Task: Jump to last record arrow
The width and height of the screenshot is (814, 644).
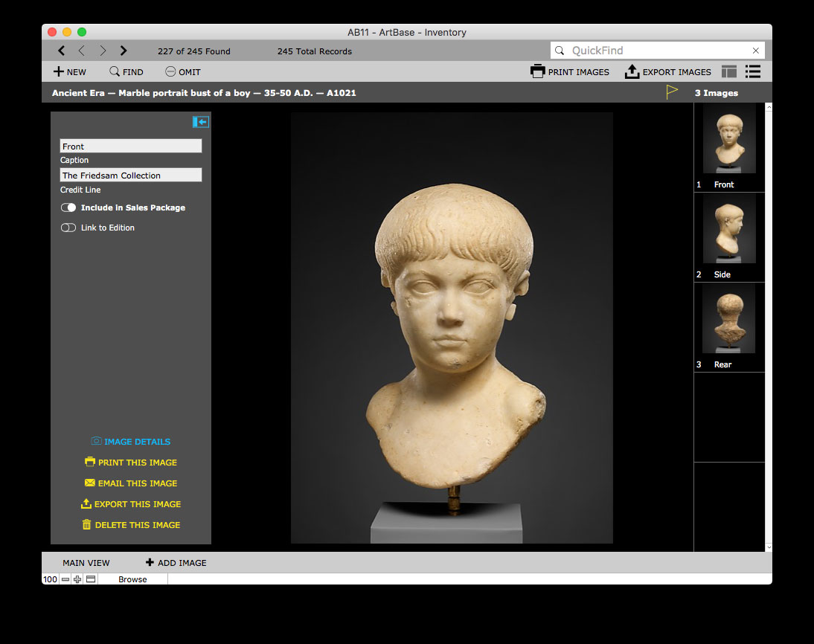Action: [x=123, y=51]
